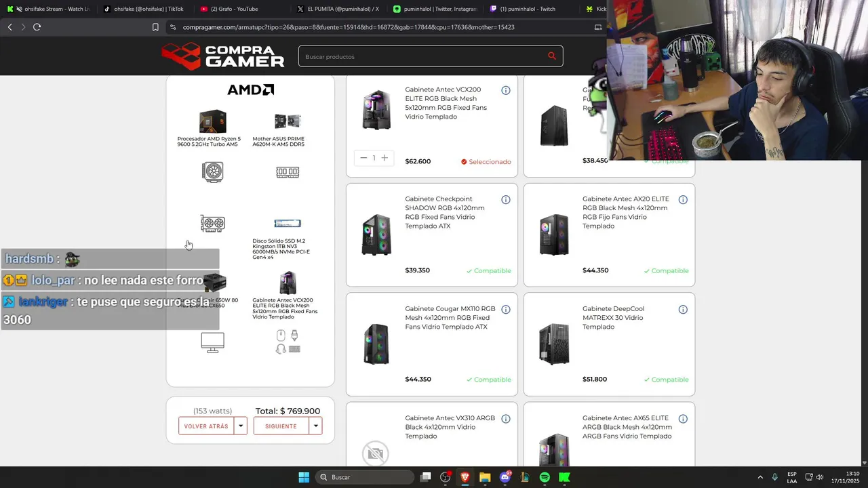
Task: Reload the page with the refresh icon
Action: pos(37,27)
